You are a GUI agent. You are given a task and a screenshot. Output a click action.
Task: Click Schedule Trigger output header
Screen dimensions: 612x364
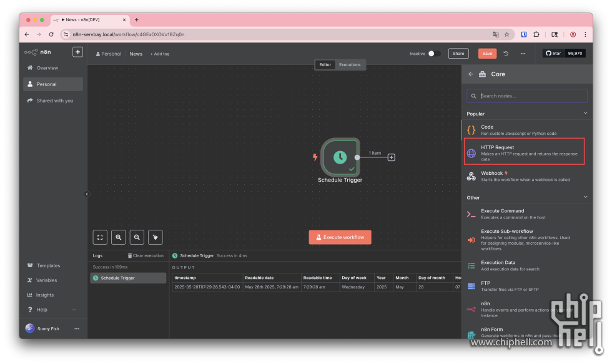(197, 256)
